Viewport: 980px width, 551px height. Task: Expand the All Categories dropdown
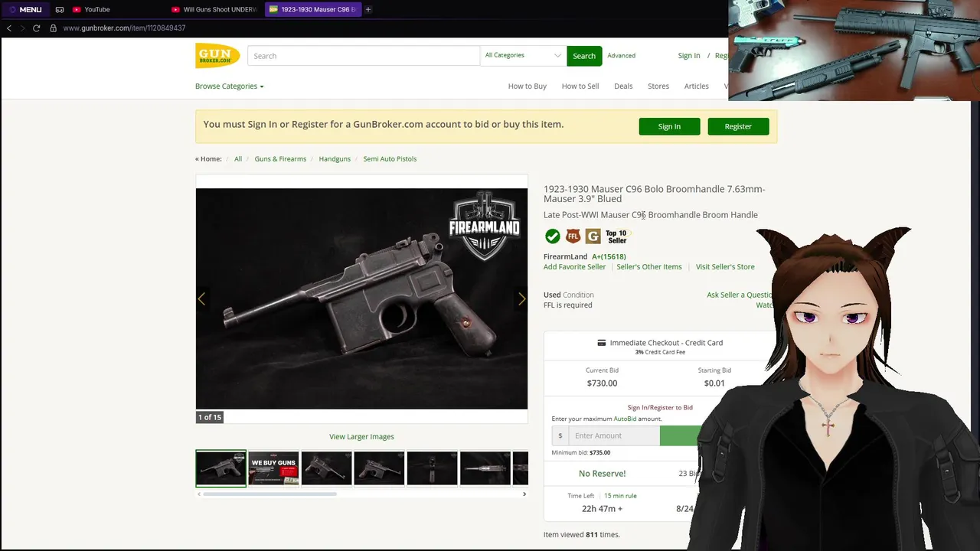[x=523, y=56]
